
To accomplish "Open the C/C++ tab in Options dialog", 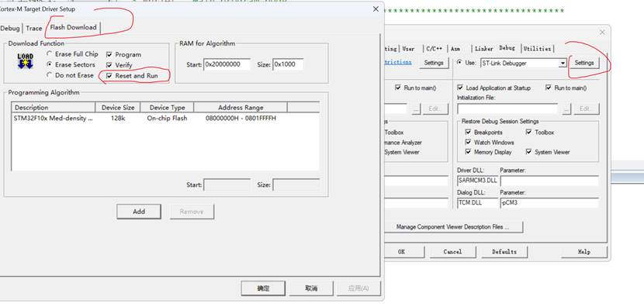I will [434, 49].
